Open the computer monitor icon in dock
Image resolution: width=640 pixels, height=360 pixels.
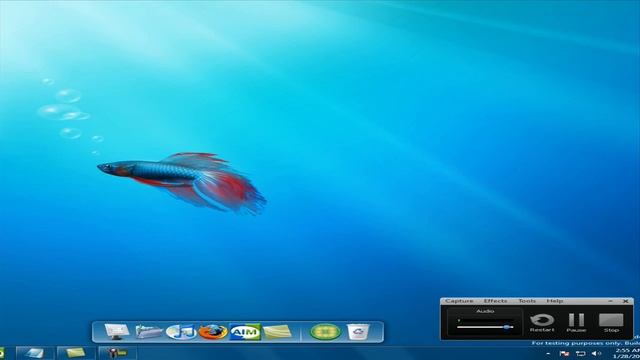117,331
